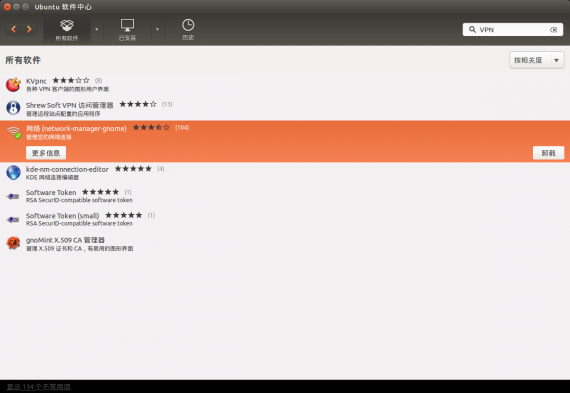
Task: Click the KVpnc star rating
Action: [x=71, y=80]
